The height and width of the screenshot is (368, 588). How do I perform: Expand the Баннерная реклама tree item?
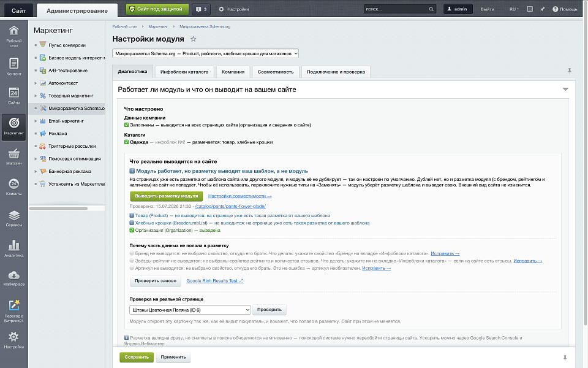click(x=36, y=171)
